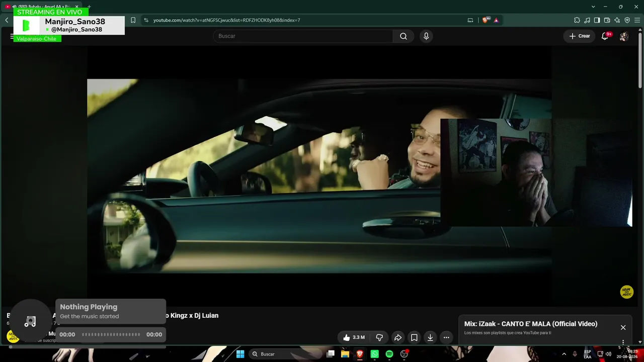
Task: Open the playlist panel three-dot options
Action: click(623, 342)
